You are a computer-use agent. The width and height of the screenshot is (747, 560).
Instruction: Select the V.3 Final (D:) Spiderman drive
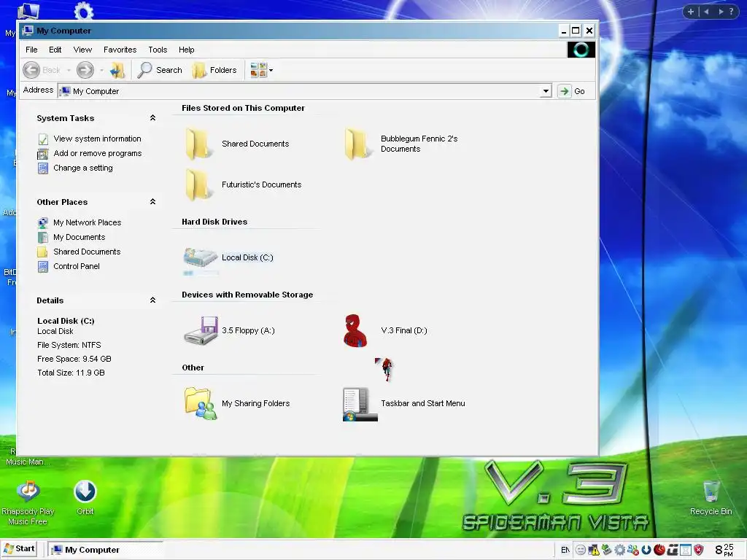click(x=385, y=330)
